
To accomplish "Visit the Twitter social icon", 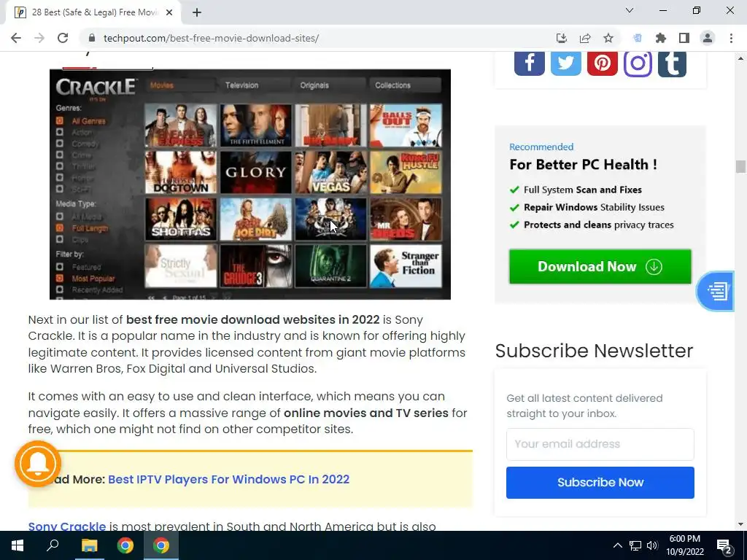I will tap(566, 63).
